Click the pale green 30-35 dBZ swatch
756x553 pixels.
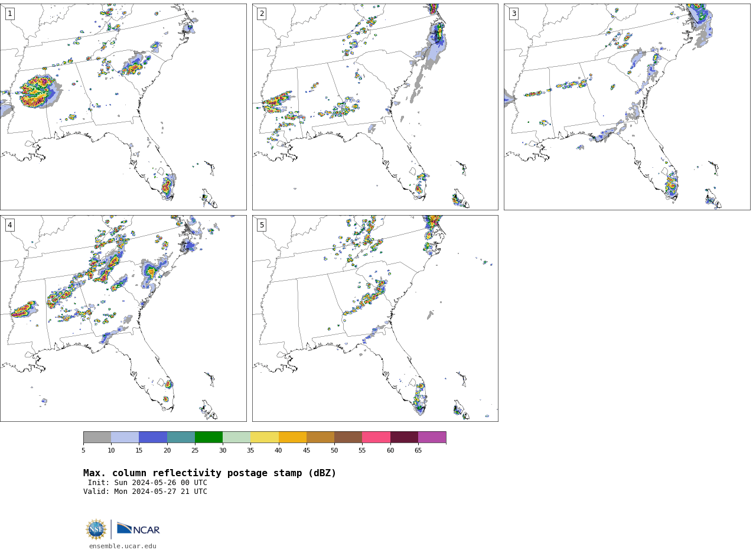(236, 437)
